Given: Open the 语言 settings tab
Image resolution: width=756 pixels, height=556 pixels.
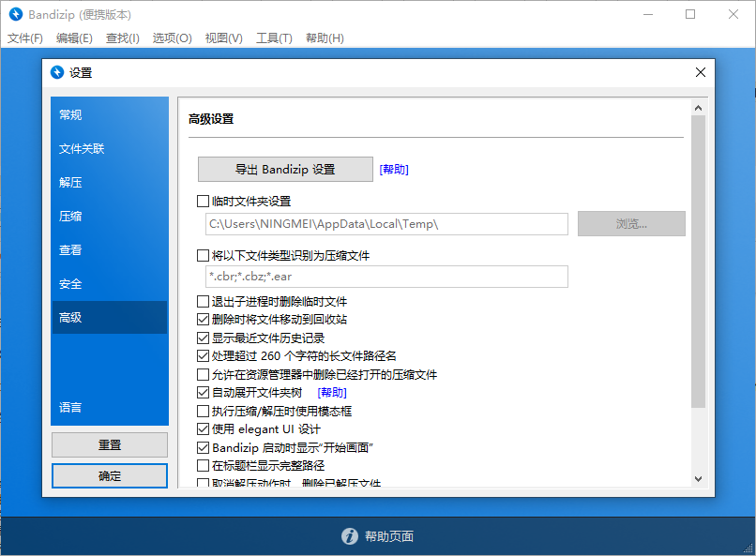Looking at the screenshot, I should [x=110, y=407].
